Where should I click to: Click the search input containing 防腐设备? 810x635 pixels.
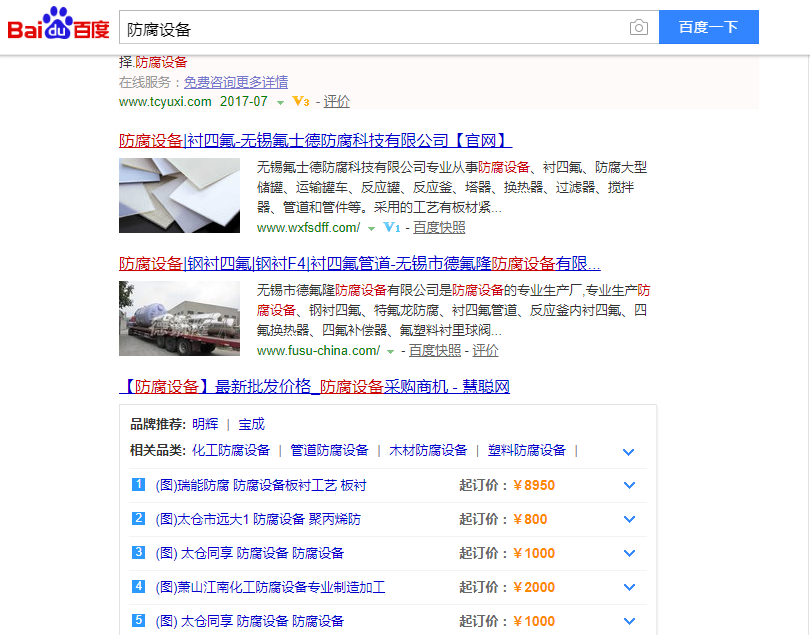tap(370, 28)
